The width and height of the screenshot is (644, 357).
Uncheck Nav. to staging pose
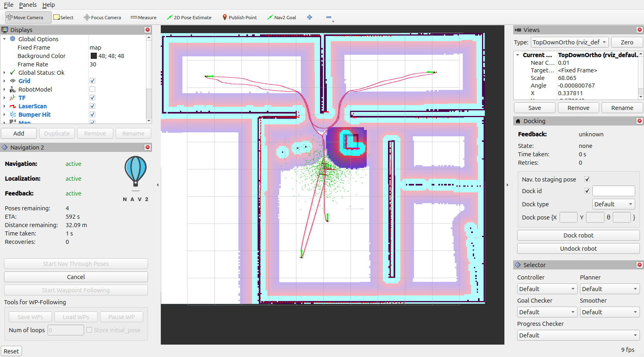[587, 179]
